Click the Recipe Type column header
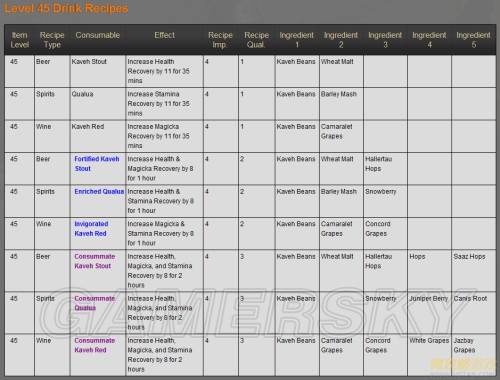500x380 pixels. tap(52, 40)
